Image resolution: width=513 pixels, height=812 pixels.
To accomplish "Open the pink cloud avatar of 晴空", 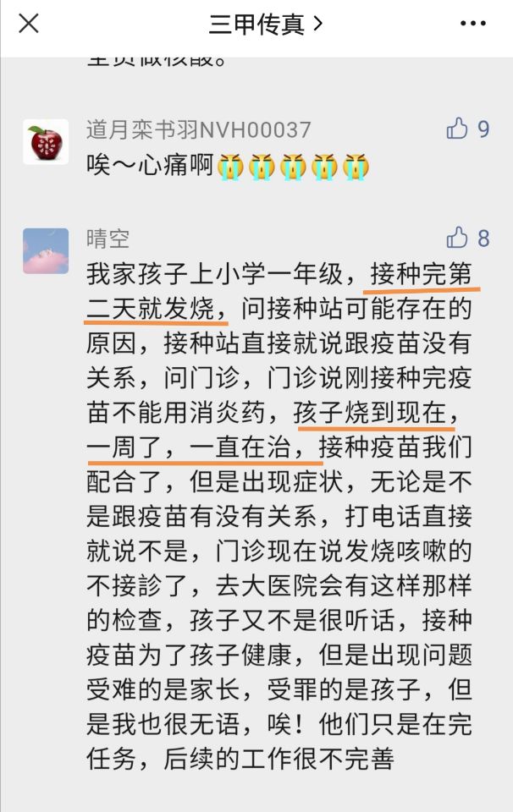I will coord(46,250).
